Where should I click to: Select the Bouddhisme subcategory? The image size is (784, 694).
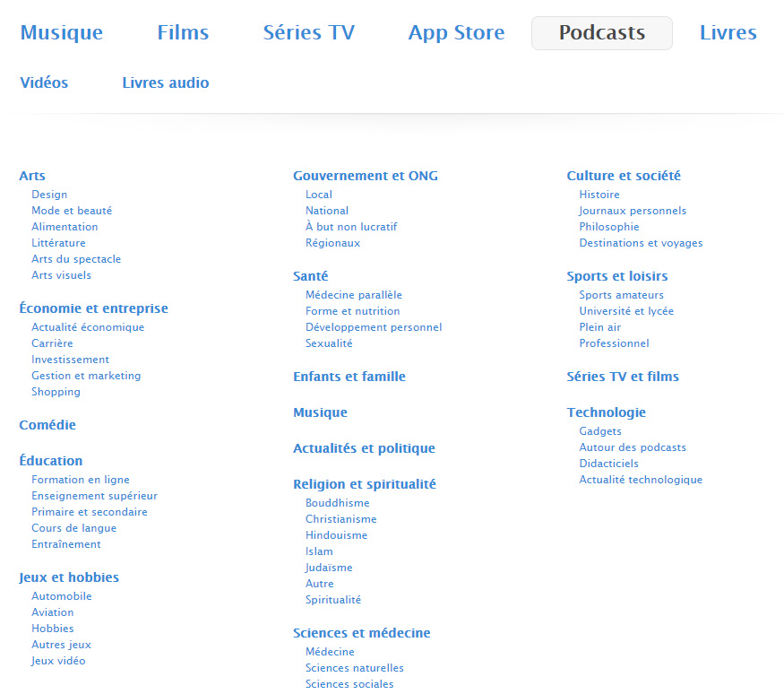337,503
